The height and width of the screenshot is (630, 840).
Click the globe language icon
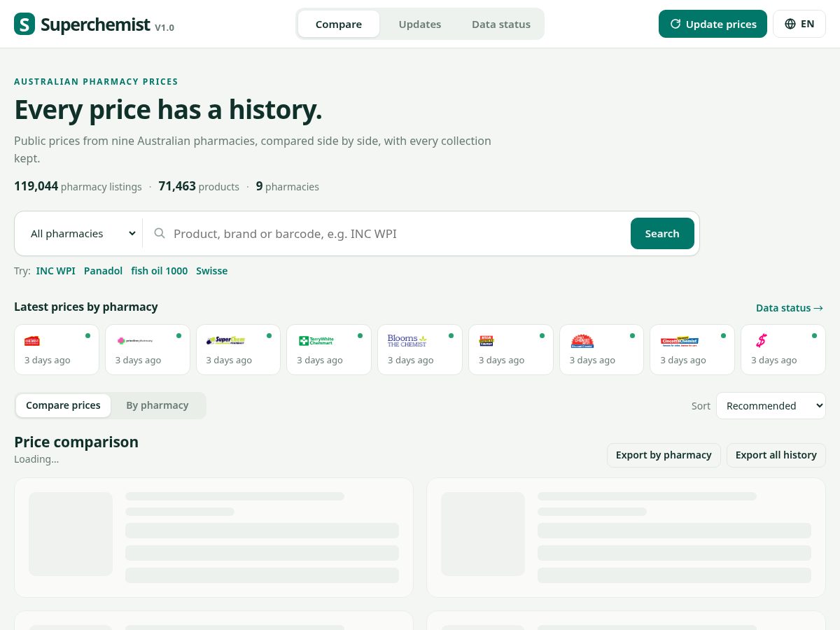790,24
